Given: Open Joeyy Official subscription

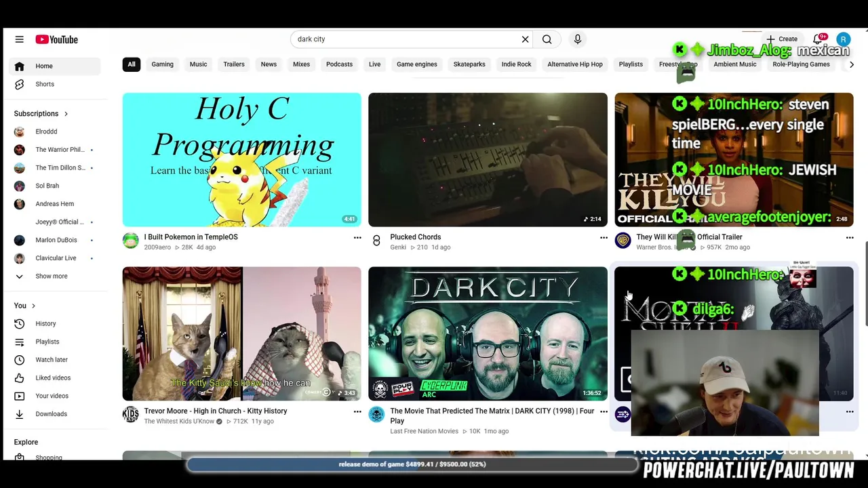Looking at the screenshot, I should [x=55, y=222].
